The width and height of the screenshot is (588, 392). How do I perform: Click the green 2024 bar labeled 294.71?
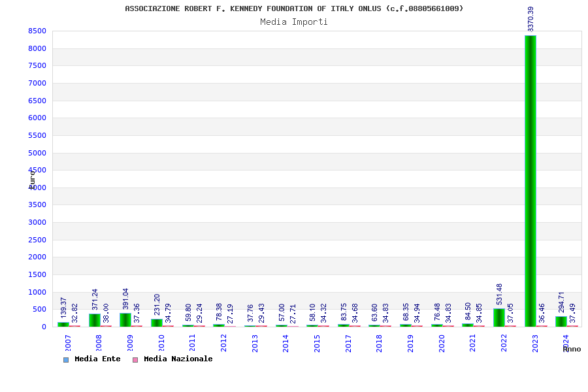pyautogui.click(x=561, y=322)
